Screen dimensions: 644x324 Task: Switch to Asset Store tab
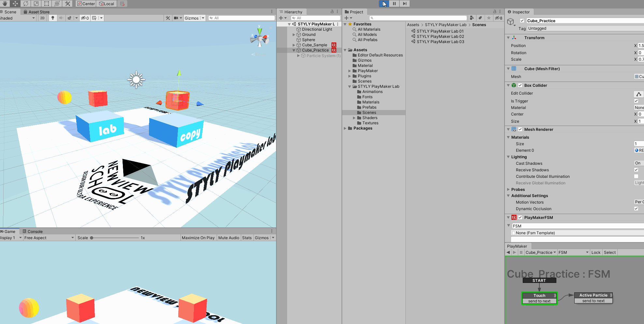click(37, 12)
